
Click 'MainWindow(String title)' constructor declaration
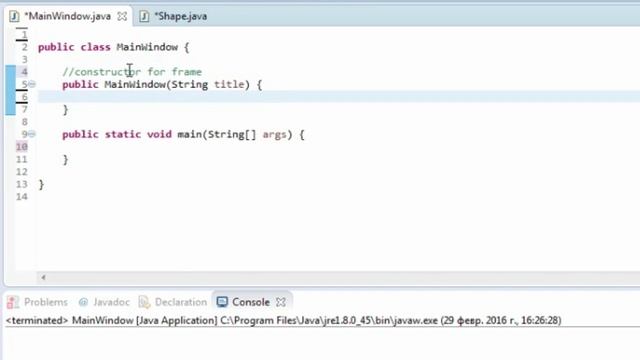pyautogui.click(x=177, y=84)
